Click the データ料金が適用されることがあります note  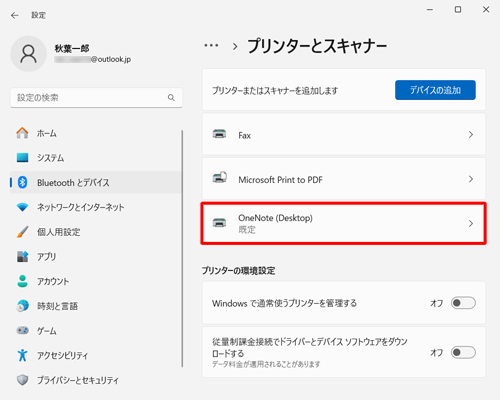click(266, 364)
